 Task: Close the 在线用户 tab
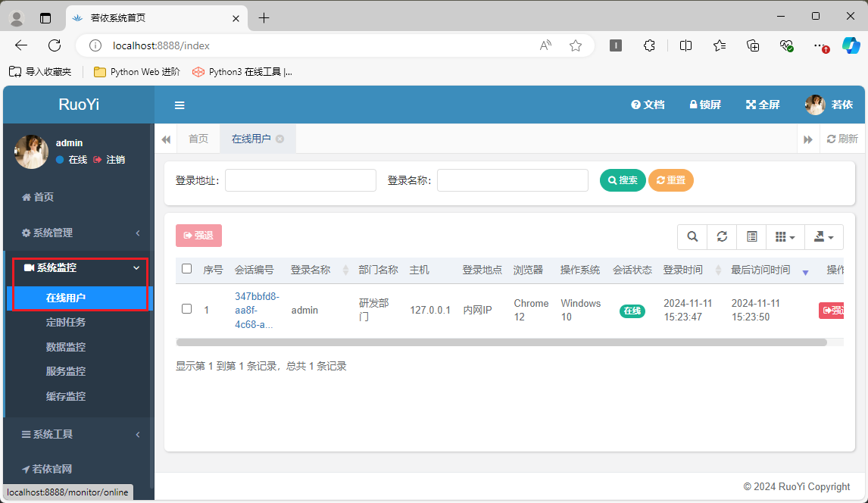pos(280,139)
